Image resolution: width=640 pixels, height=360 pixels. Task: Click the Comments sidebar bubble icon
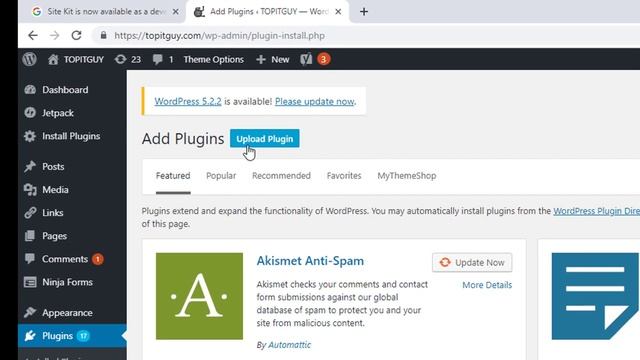click(x=30, y=259)
